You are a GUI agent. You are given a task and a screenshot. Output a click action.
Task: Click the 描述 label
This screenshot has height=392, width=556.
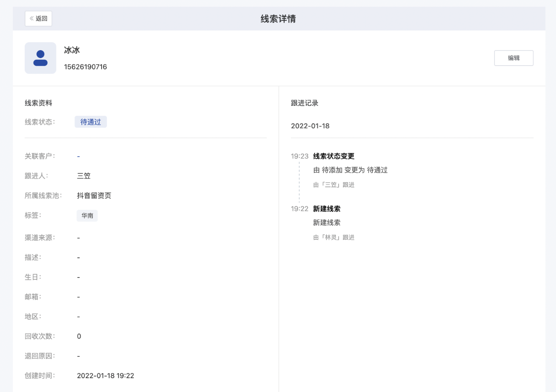33,257
